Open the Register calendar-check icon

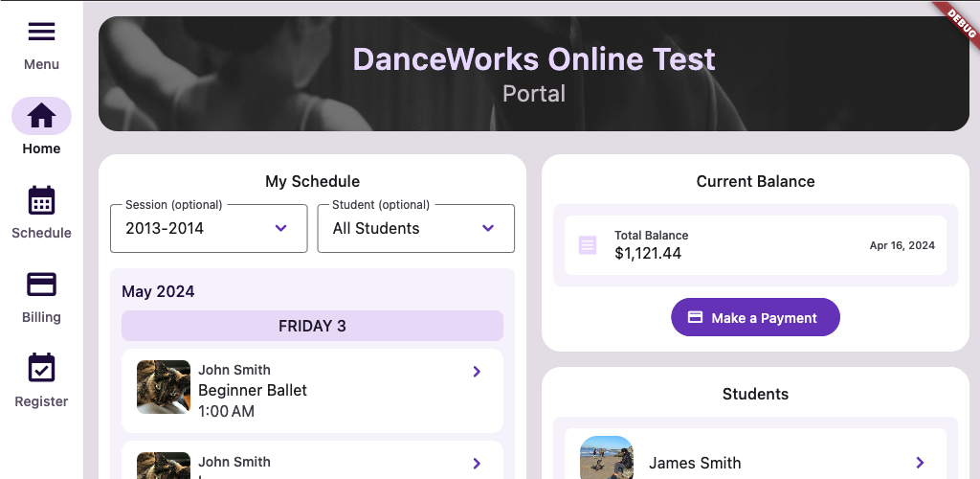coord(41,368)
